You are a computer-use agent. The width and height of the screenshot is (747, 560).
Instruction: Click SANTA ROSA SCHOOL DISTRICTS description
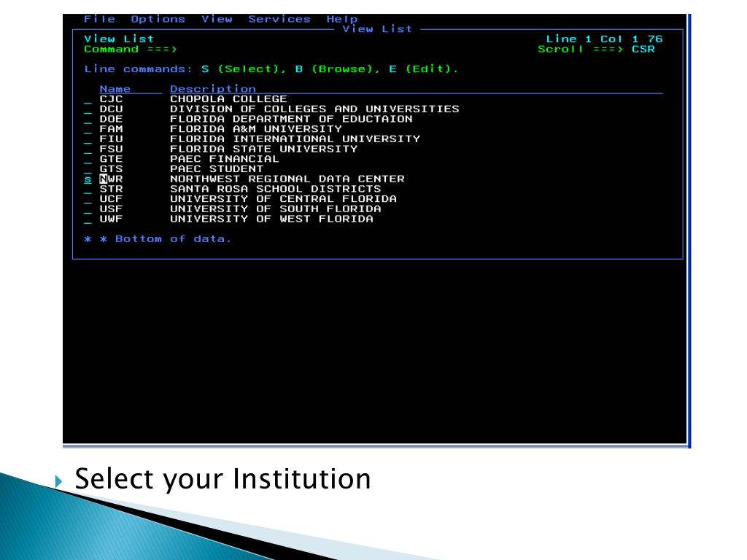(x=275, y=189)
